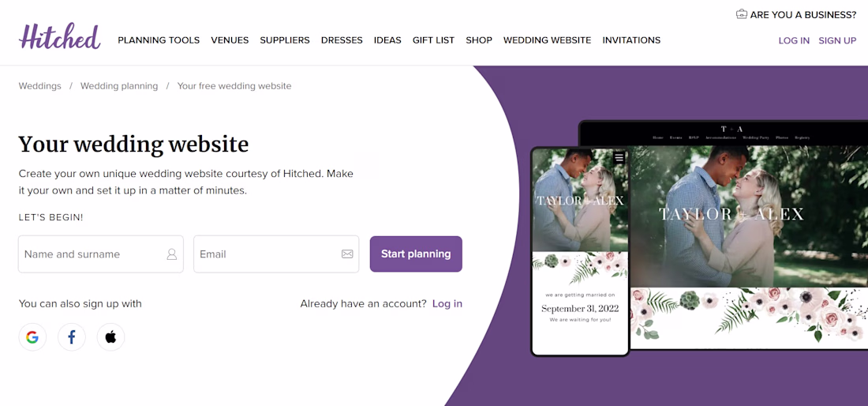
Task: Open the Shop menu item
Action: pyautogui.click(x=479, y=40)
